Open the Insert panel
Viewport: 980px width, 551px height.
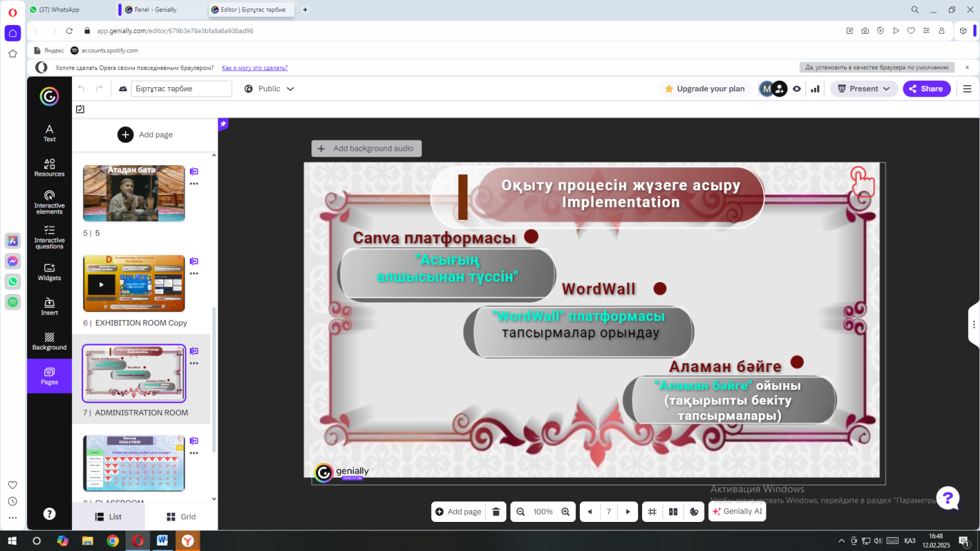point(50,307)
